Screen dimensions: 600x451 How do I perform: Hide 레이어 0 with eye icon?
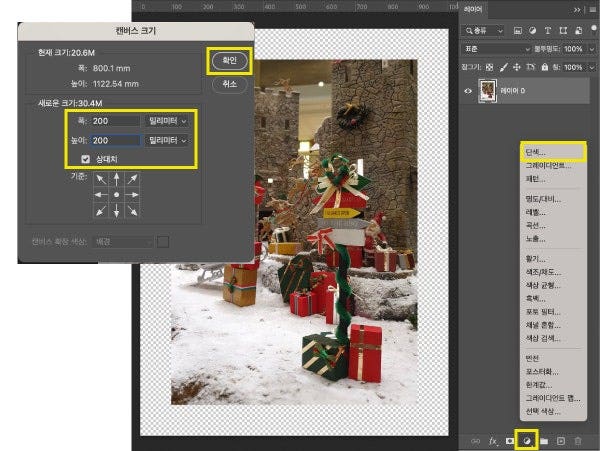468,91
